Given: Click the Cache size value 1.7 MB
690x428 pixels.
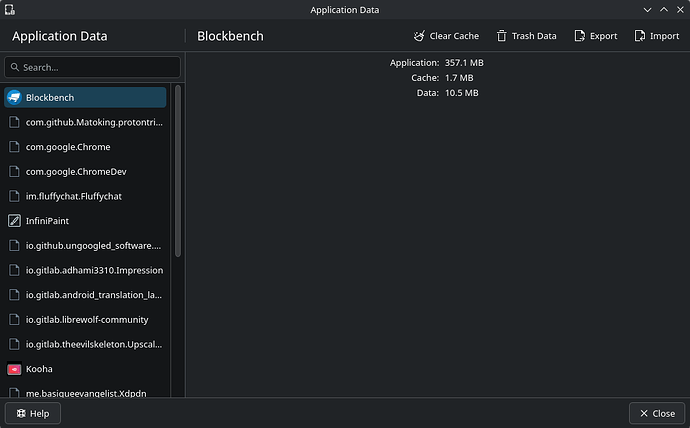Looking at the screenshot, I should (x=459, y=78).
